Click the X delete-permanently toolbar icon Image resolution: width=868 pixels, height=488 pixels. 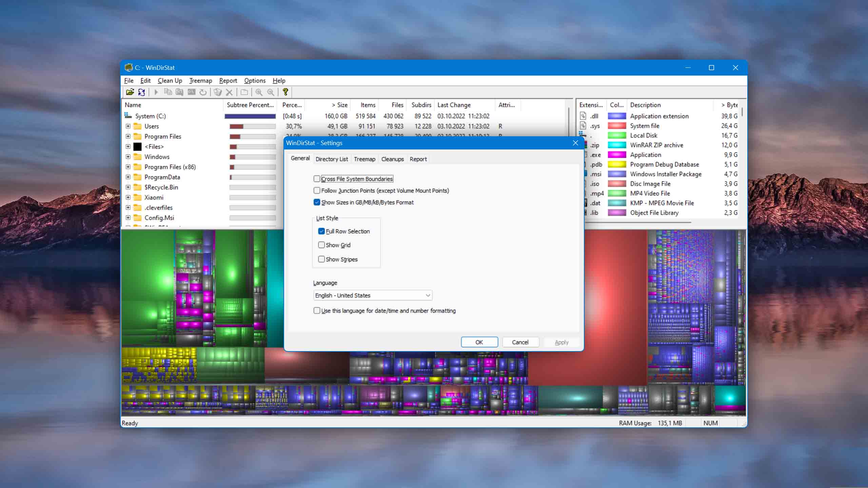229,92
